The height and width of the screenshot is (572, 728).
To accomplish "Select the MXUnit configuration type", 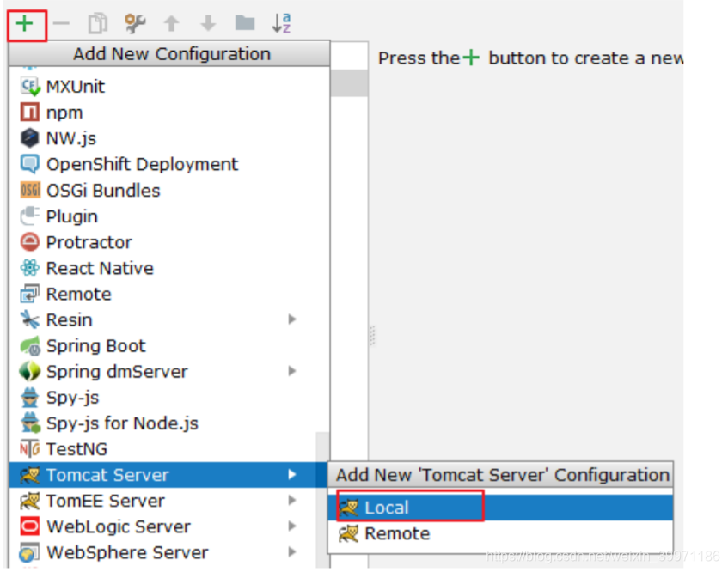I will tap(169, 86).
